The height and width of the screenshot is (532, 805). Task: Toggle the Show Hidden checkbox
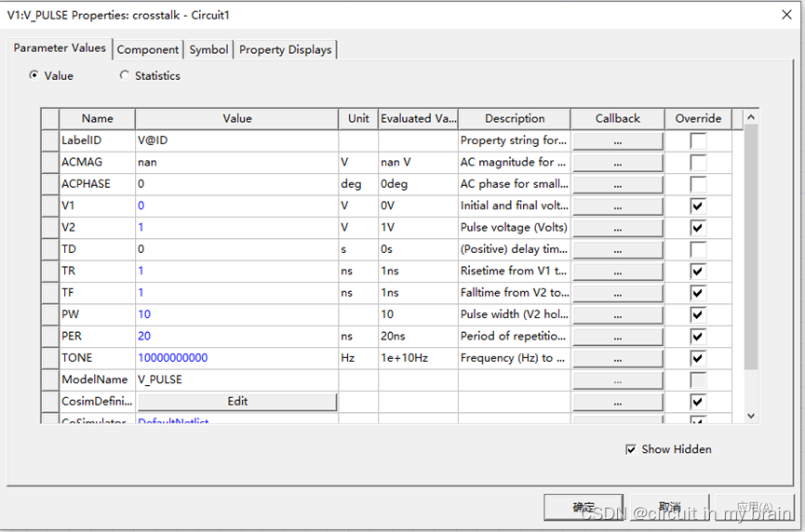coord(632,449)
